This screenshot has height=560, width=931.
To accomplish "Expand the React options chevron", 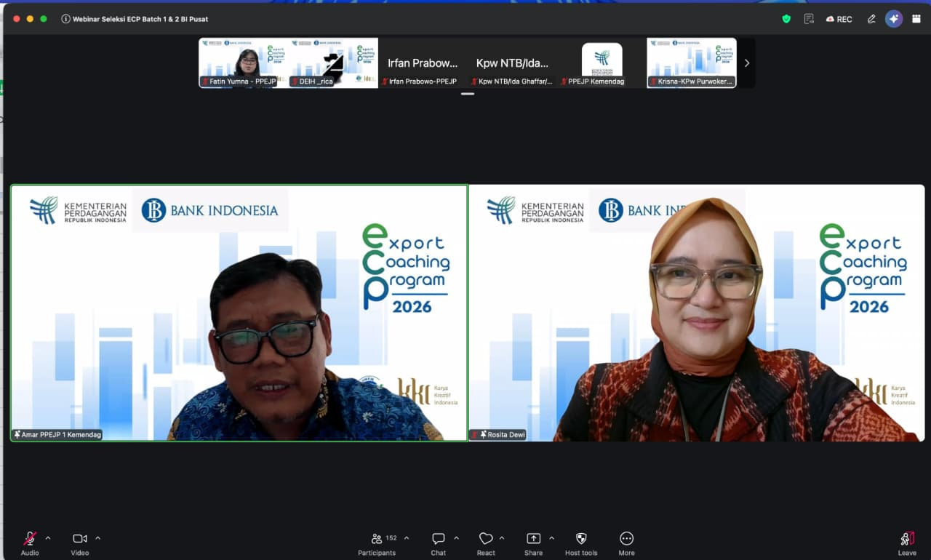I will click(x=502, y=538).
